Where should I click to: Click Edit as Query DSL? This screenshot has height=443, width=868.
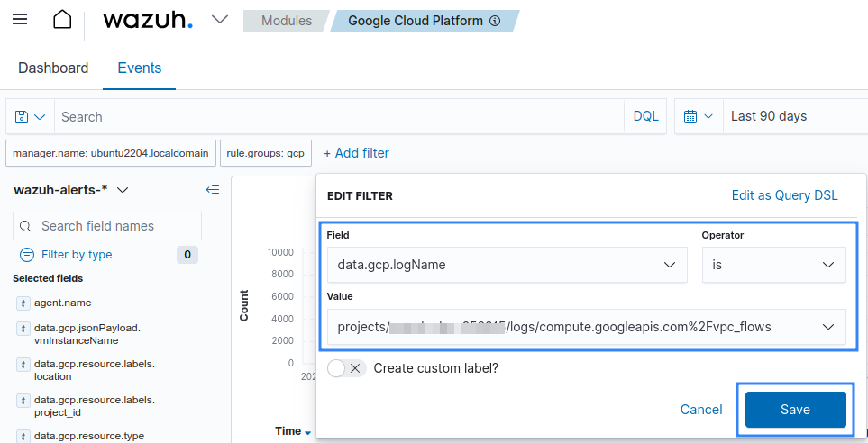pyautogui.click(x=784, y=195)
